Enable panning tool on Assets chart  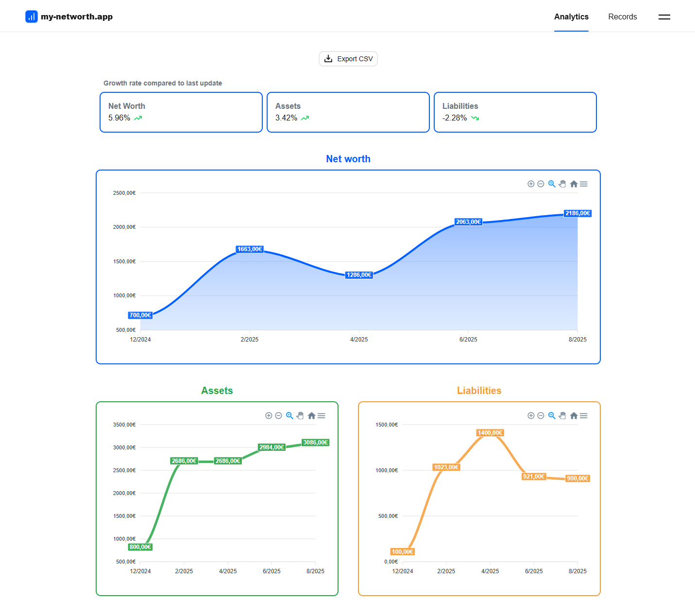(300, 416)
